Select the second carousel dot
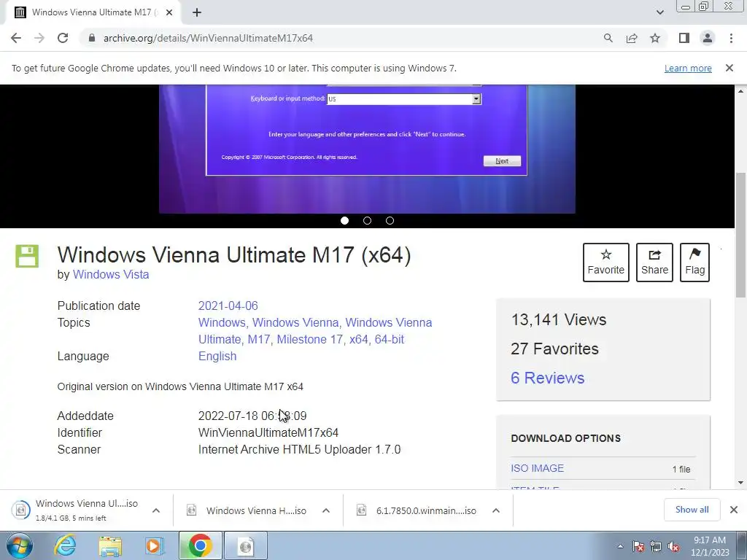The image size is (747, 560). (x=368, y=220)
